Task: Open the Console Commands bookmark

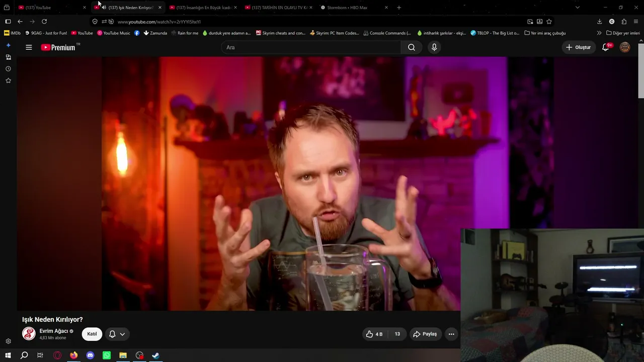Action: coord(387,33)
